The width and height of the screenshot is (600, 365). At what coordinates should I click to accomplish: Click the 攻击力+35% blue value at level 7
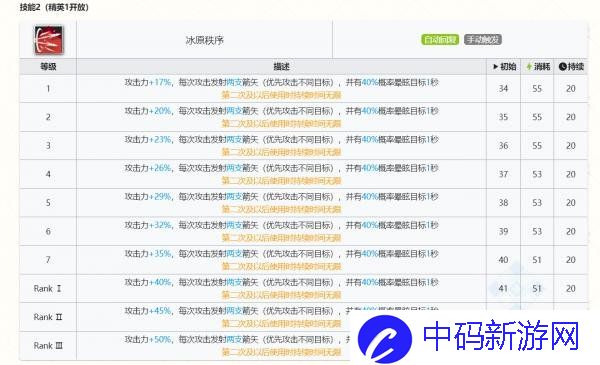[160, 254]
